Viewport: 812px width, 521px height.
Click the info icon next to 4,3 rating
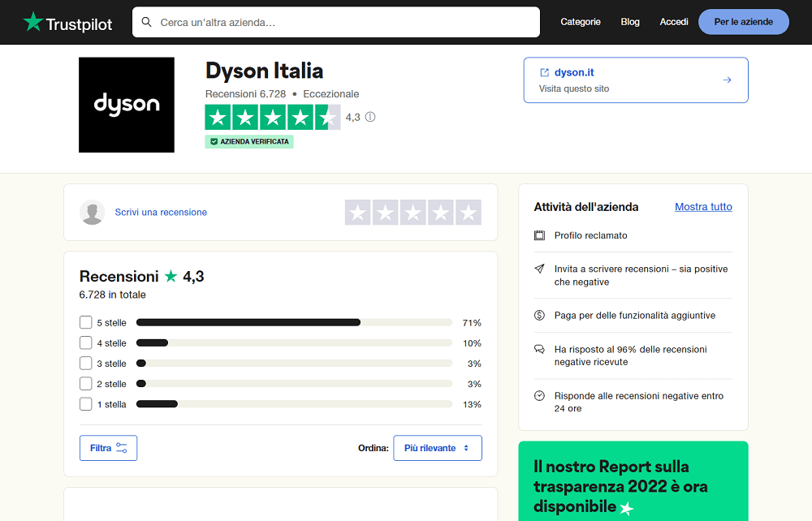[x=370, y=117]
